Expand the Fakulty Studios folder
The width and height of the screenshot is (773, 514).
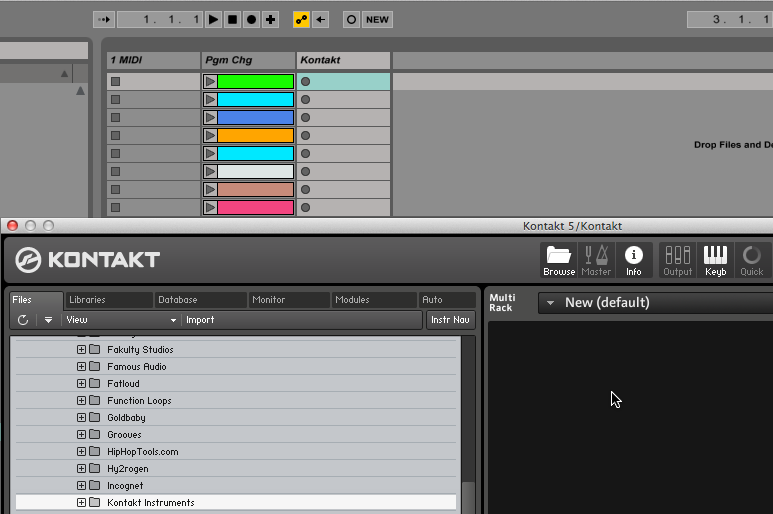pyautogui.click(x=81, y=349)
